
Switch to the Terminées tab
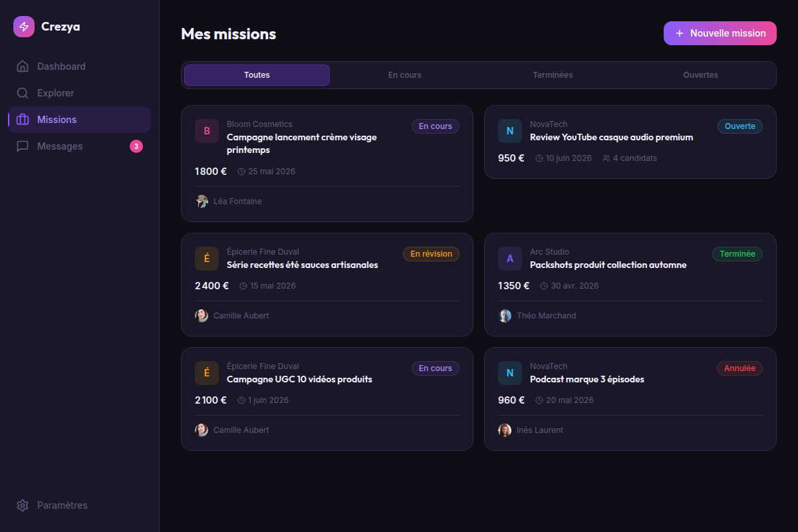(553, 75)
